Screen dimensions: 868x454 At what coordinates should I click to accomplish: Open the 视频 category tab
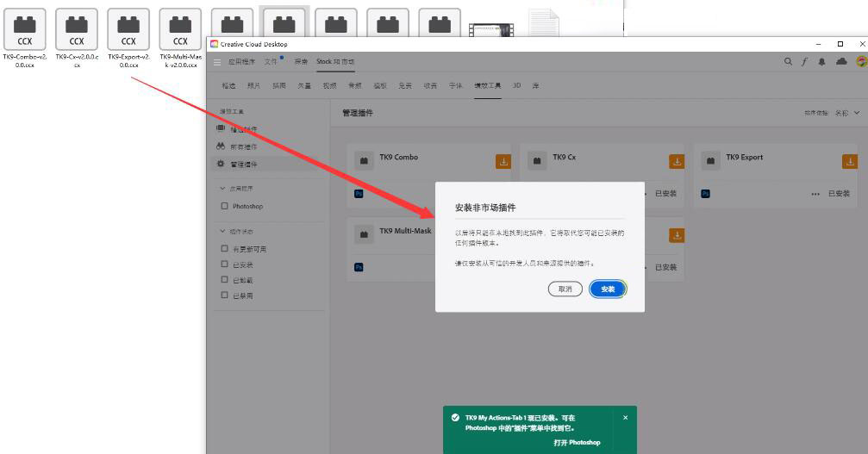(x=330, y=85)
